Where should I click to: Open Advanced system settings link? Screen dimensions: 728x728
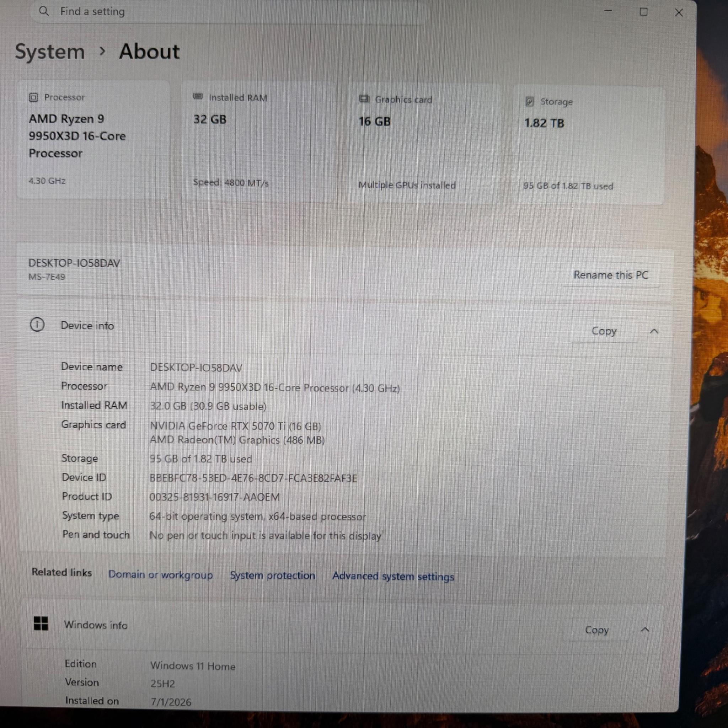tap(393, 577)
